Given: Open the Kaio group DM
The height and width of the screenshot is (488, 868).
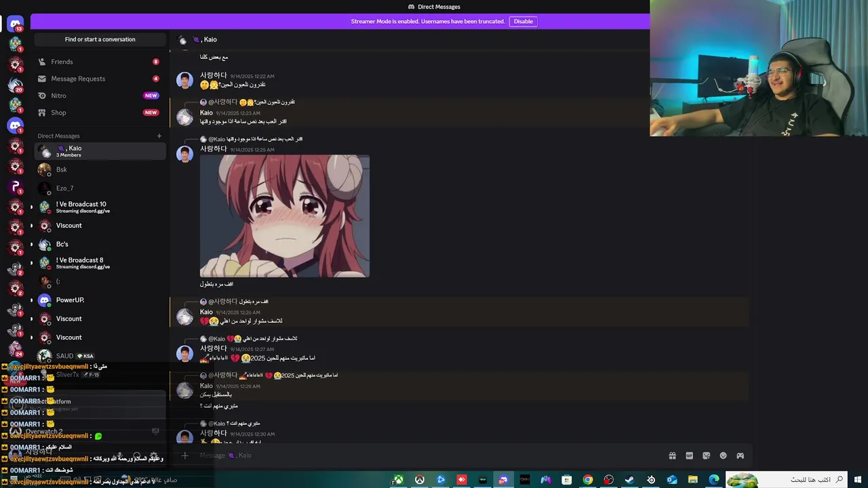Looking at the screenshot, I should tap(100, 150).
